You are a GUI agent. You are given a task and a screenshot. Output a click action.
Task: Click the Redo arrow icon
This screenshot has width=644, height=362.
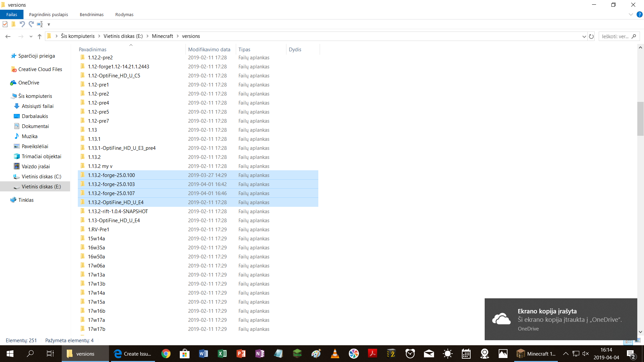(31, 24)
